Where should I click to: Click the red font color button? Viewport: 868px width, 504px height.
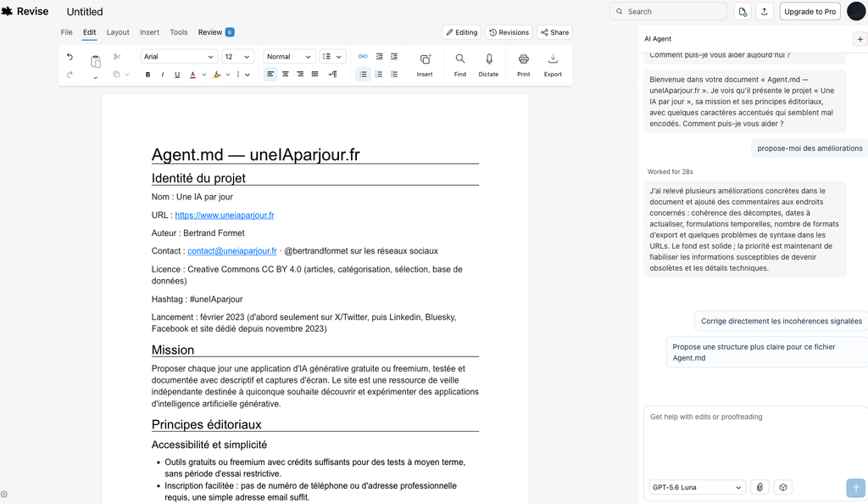coord(192,74)
